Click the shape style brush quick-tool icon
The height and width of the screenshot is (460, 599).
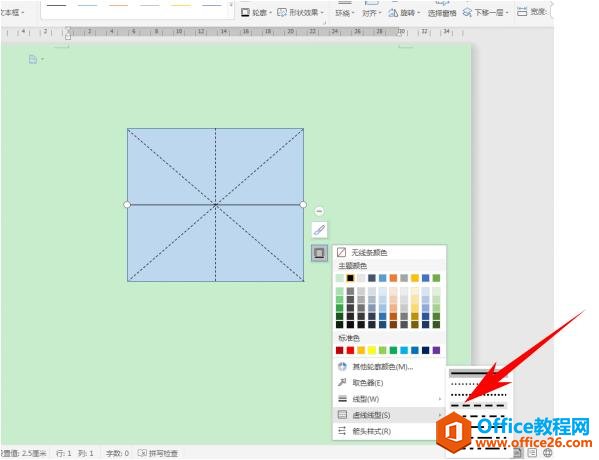tap(319, 230)
